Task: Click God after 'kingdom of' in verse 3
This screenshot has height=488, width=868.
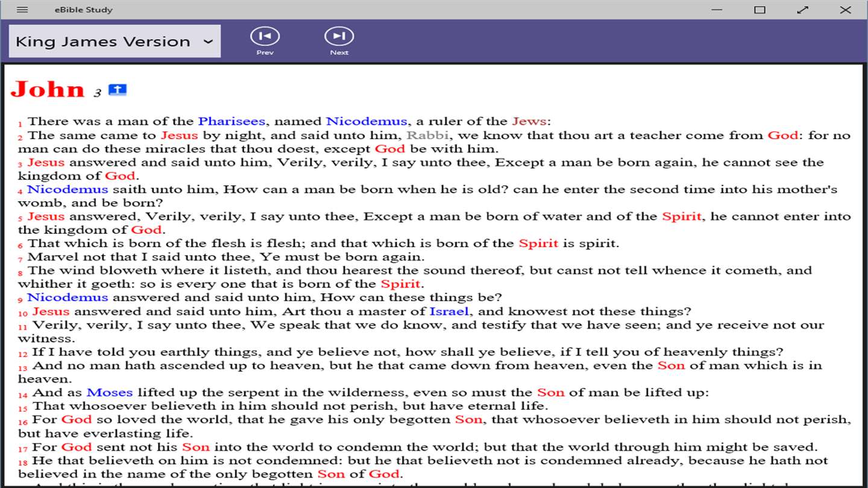Action: pyautogui.click(x=120, y=176)
